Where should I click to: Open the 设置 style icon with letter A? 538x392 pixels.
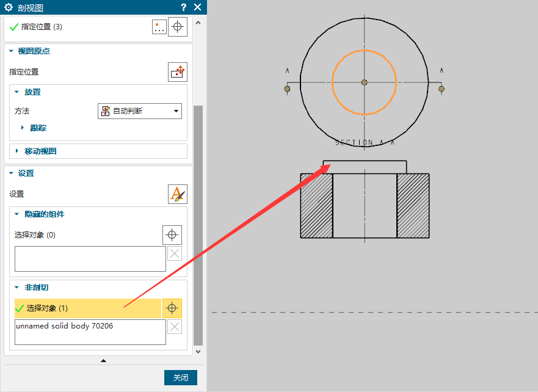click(178, 194)
